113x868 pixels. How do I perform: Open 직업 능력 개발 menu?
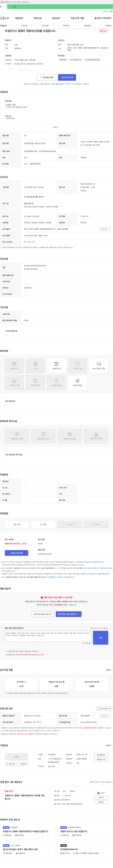point(77,18)
